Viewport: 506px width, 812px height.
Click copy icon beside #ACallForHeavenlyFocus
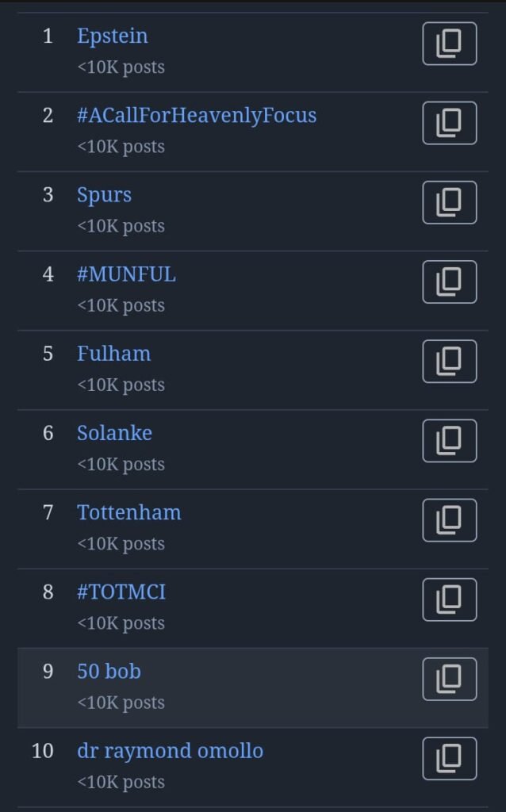coord(449,123)
